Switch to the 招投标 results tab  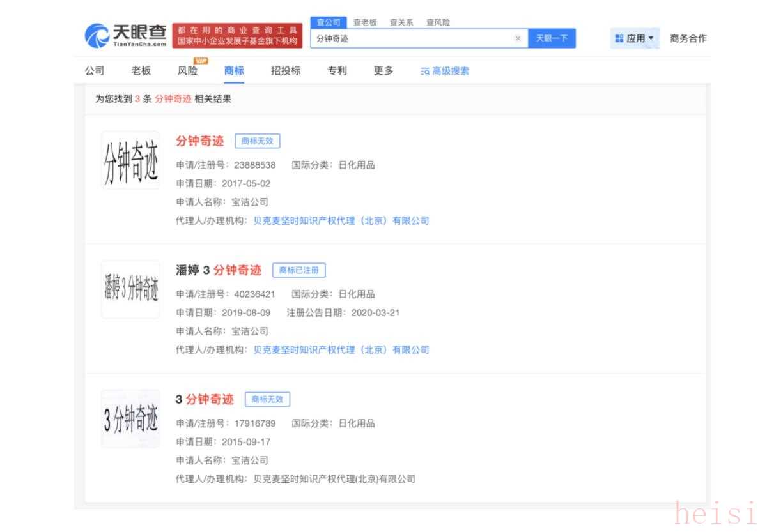click(286, 71)
